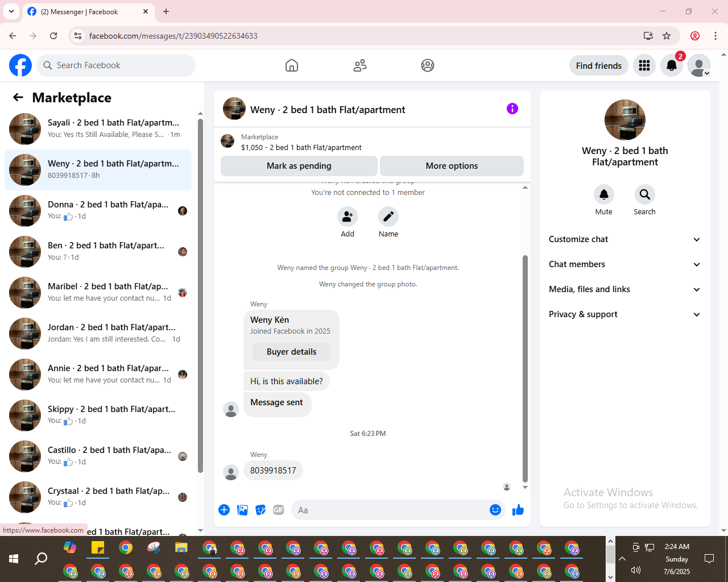Add people to the group chat
The image size is (728, 582).
point(348,217)
